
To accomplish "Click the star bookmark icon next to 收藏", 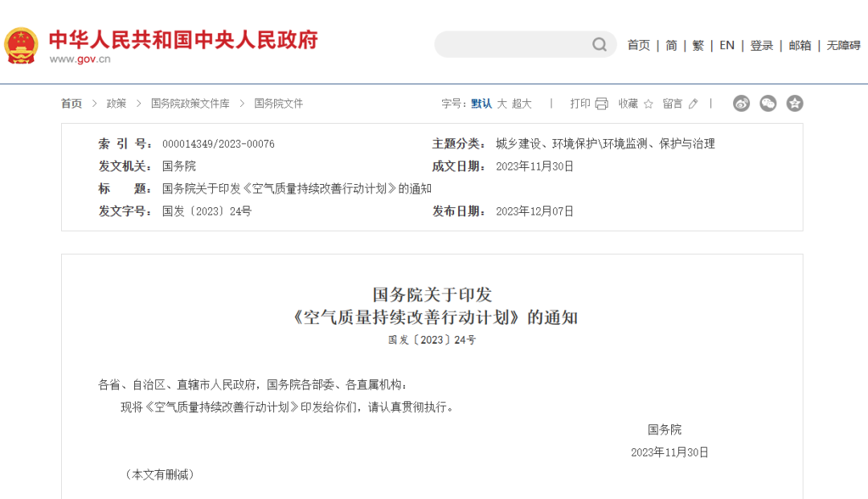I will pyautogui.click(x=648, y=104).
